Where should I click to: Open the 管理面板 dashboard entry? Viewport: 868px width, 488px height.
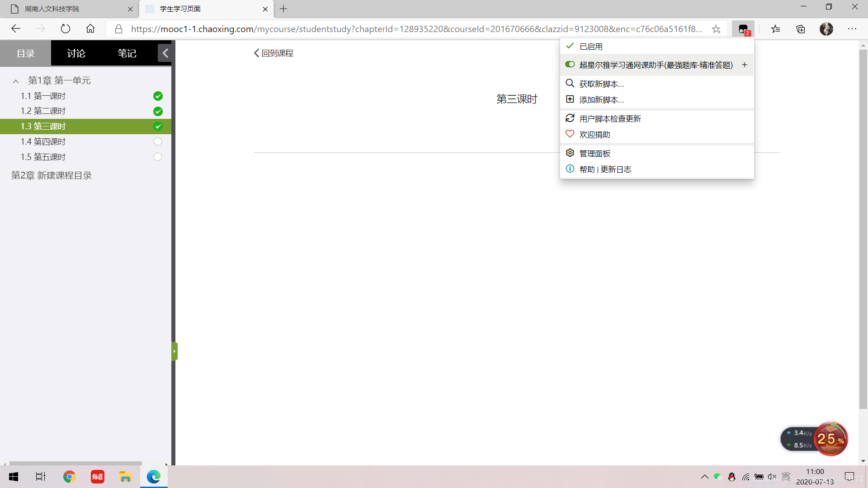[x=657, y=154]
